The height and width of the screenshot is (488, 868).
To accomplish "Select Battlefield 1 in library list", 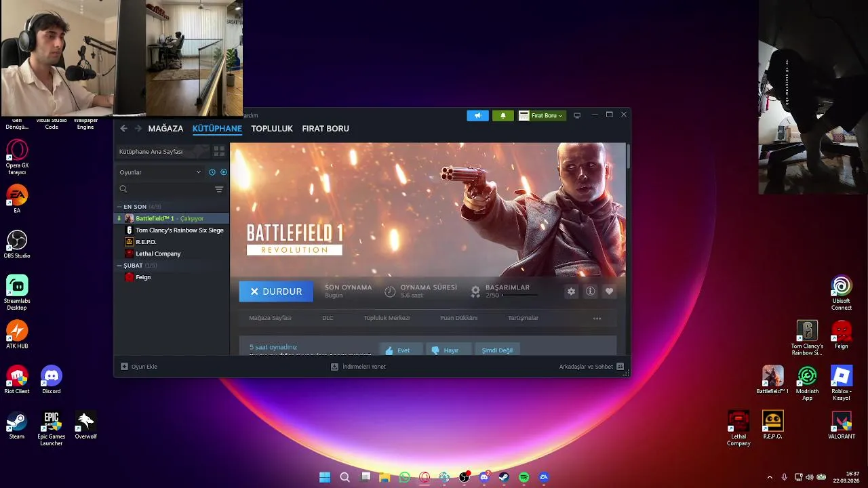I will pyautogui.click(x=172, y=218).
